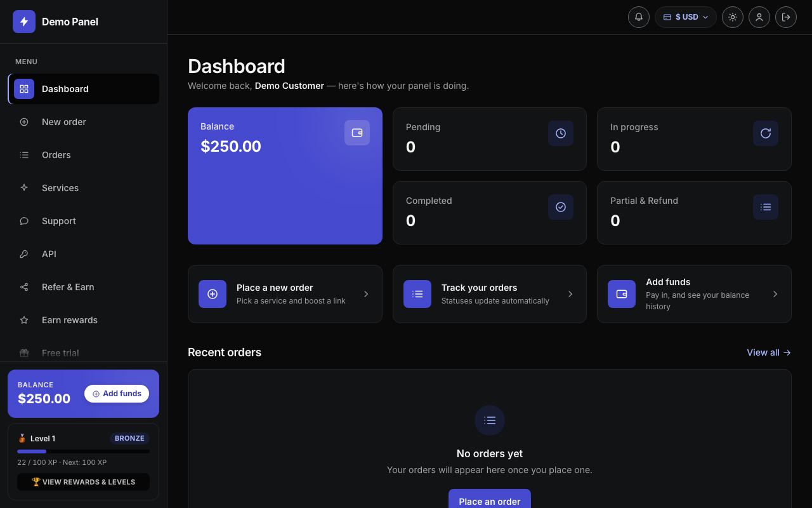Click the Demo Customer name text
Image resolution: width=812 pixels, height=508 pixels.
pos(289,86)
